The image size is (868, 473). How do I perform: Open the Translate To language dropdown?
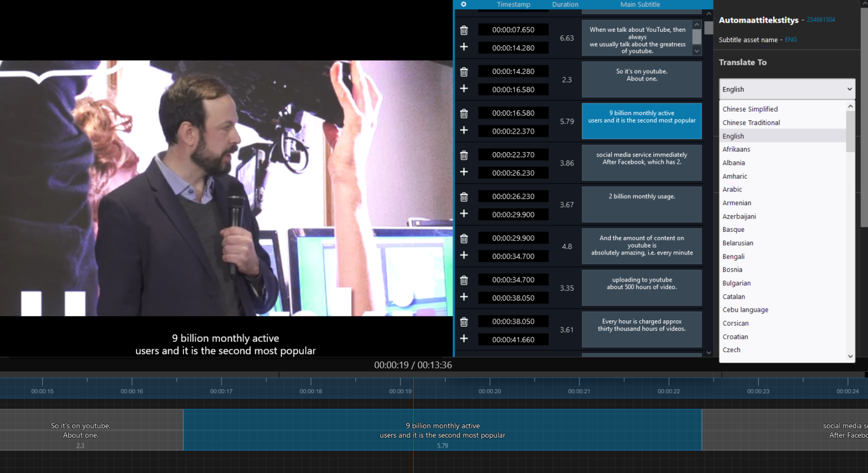[x=786, y=89]
